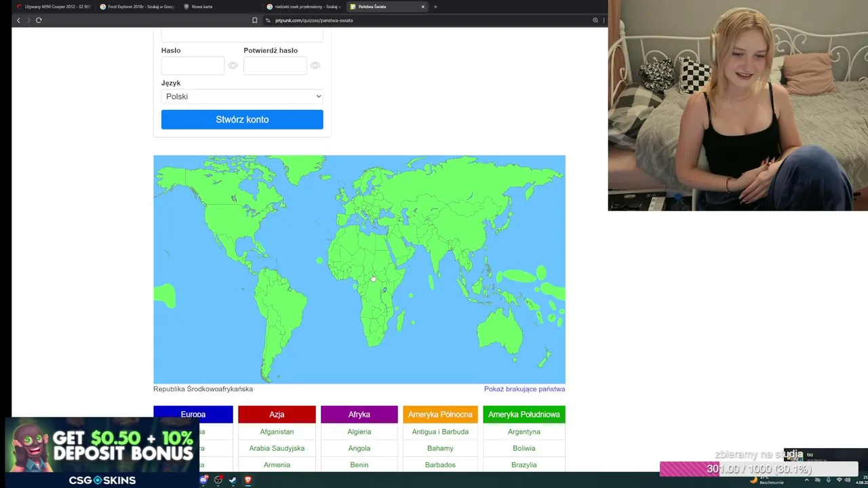Bookmark this page with the bookmark icon
Viewport: 868px width, 488px height.
pos(255,20)
